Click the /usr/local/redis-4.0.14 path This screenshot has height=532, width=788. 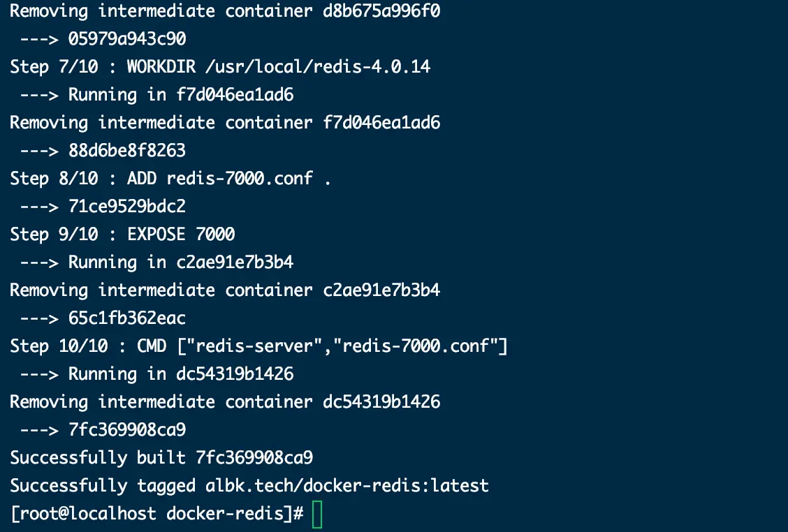pos(318,67)
